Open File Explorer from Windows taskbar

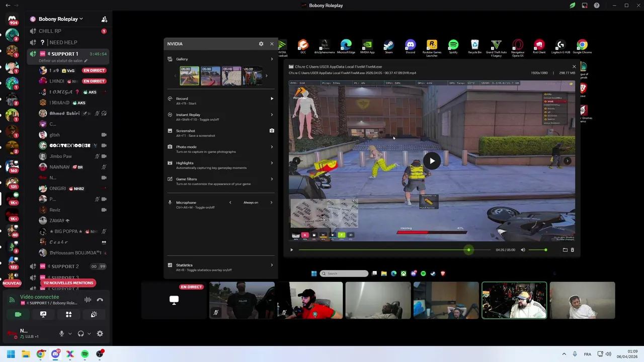26,354
